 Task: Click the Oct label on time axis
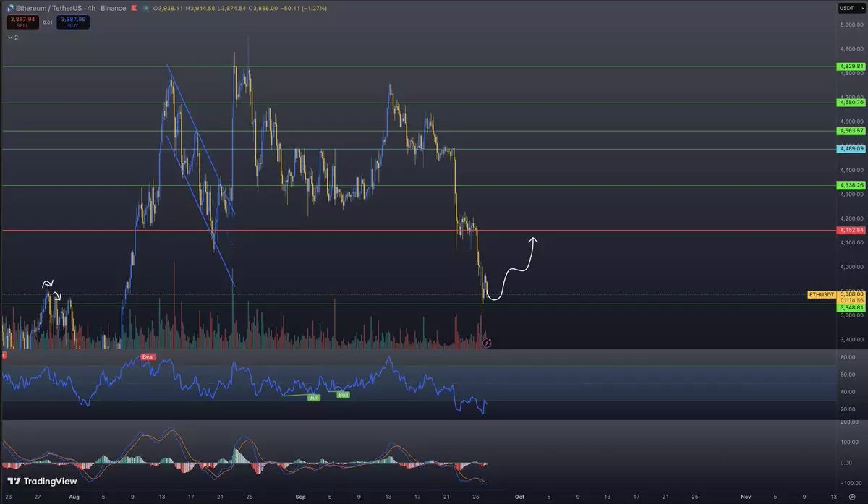click(519, 497)
